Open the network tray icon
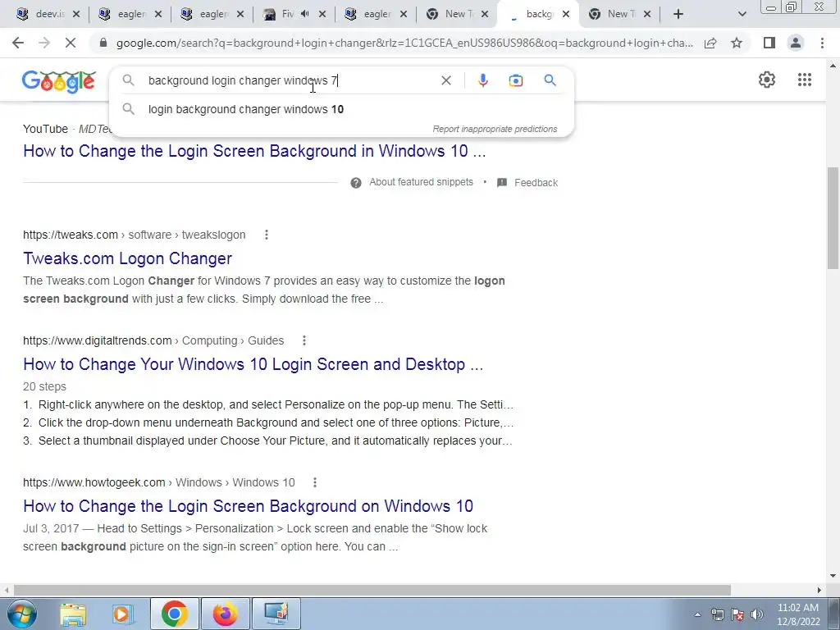Image resolution: width=840 pixels, height=630 pixels. (717, 614)
